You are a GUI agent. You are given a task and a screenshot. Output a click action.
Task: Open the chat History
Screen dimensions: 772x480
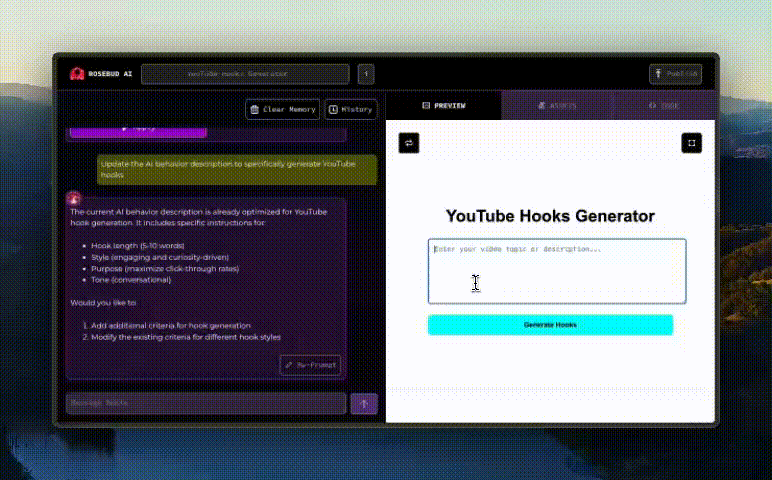click(x=350, y=109)
